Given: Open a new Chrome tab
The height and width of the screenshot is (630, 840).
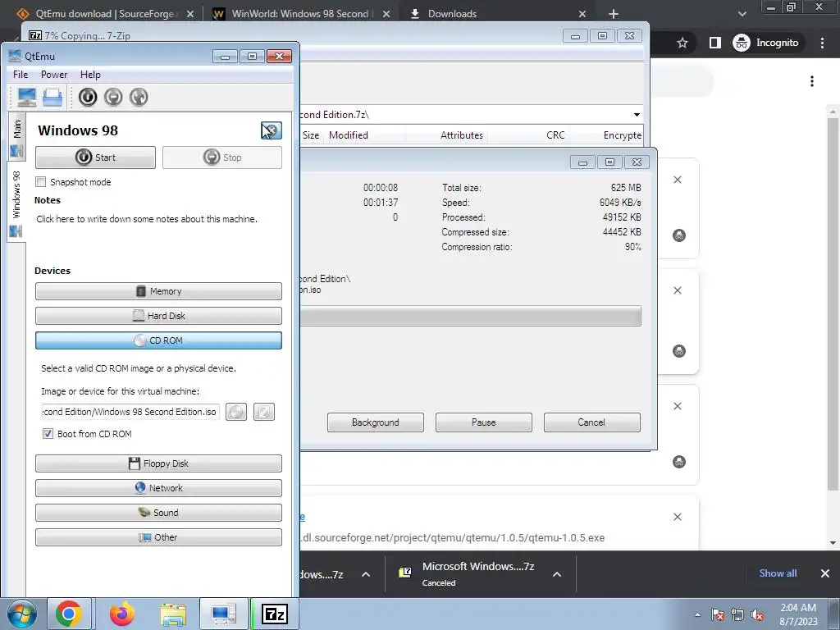Looking at the screenshot, I should click(x=614, y=14).
